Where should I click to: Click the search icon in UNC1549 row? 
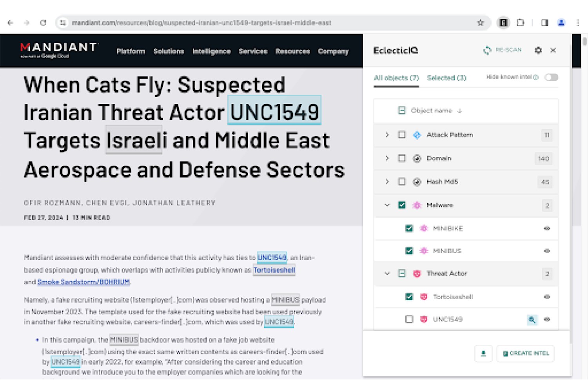point(532,319)
